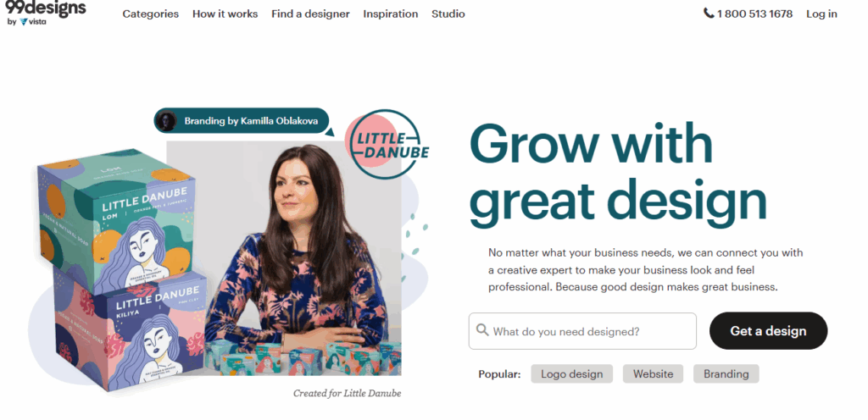The height and width of the screenshot is (420, 868).
Task: Click the Vista logo under 99designs
Action: pyautogui.click(x=33, y=22)
